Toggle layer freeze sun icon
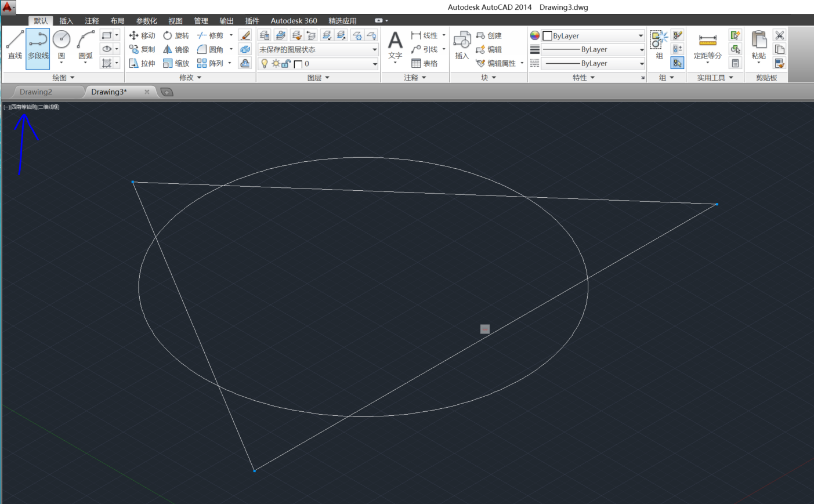Viewport: 814px width, 504px height. click(x=276, y=64)
